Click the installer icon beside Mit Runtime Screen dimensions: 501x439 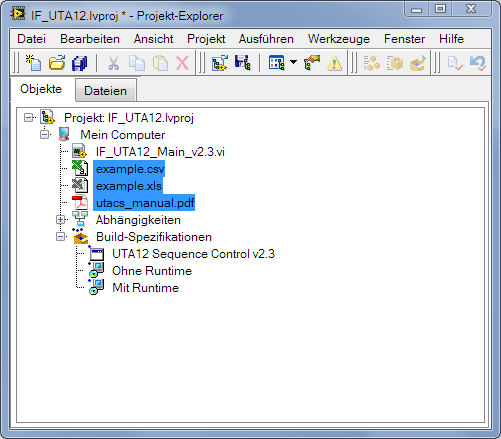tap(96, 287)
